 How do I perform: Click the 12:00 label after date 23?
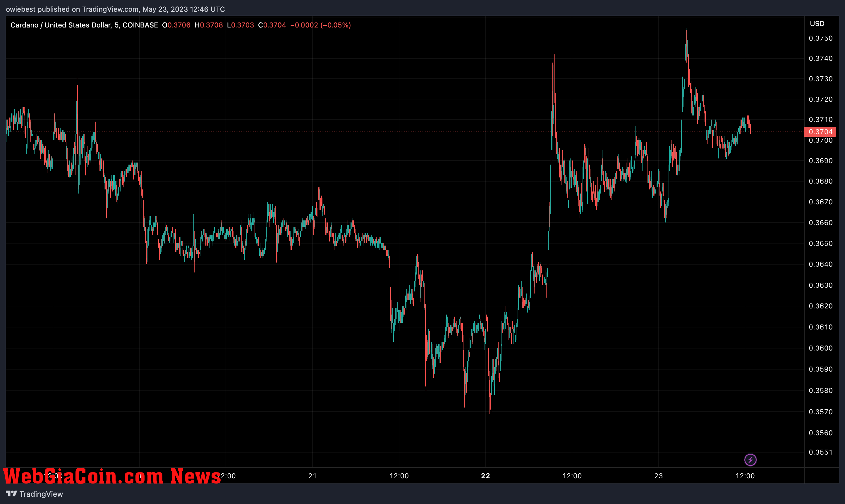pyautogui.click(x=745, y=476)
